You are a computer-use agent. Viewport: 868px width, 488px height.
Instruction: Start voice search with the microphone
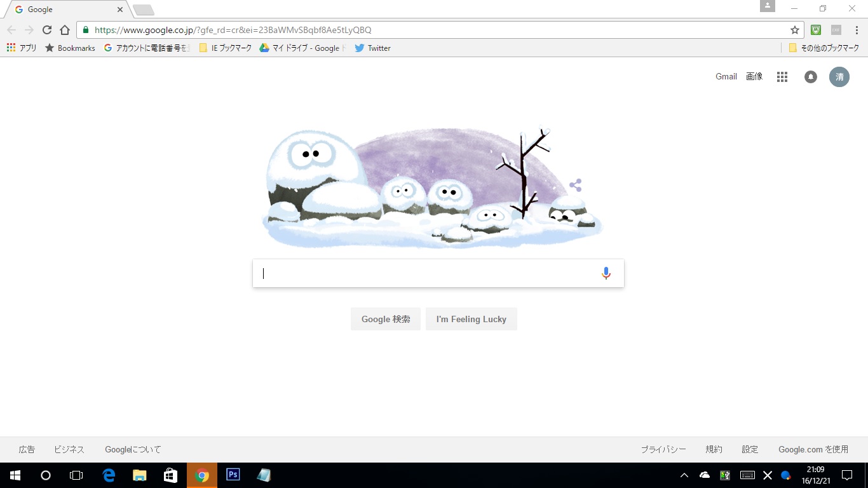[x=606, y=273]
